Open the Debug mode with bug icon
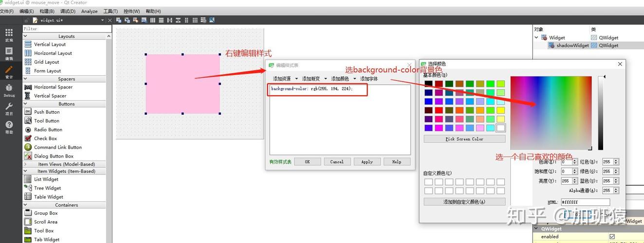The height and width of the screenshot is (243, 644). coord(9,90)
